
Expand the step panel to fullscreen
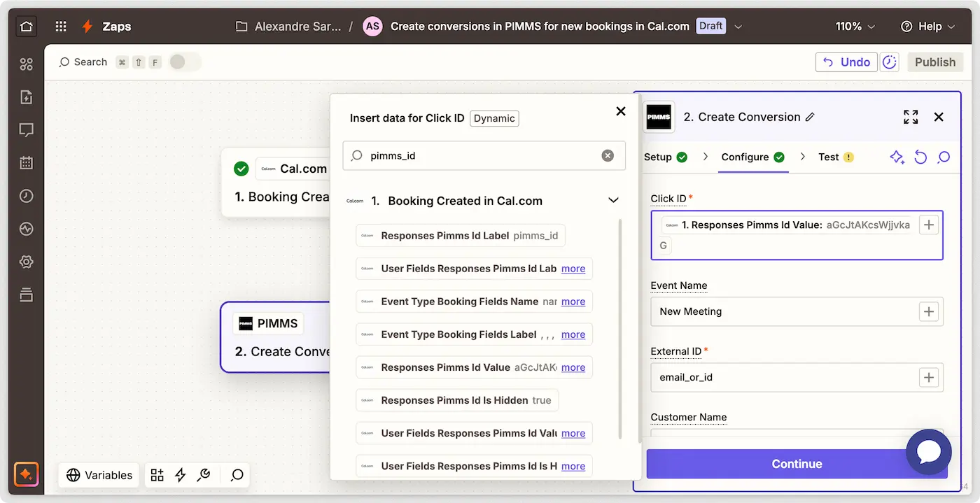pyautogui.click(x=910, y=117)
